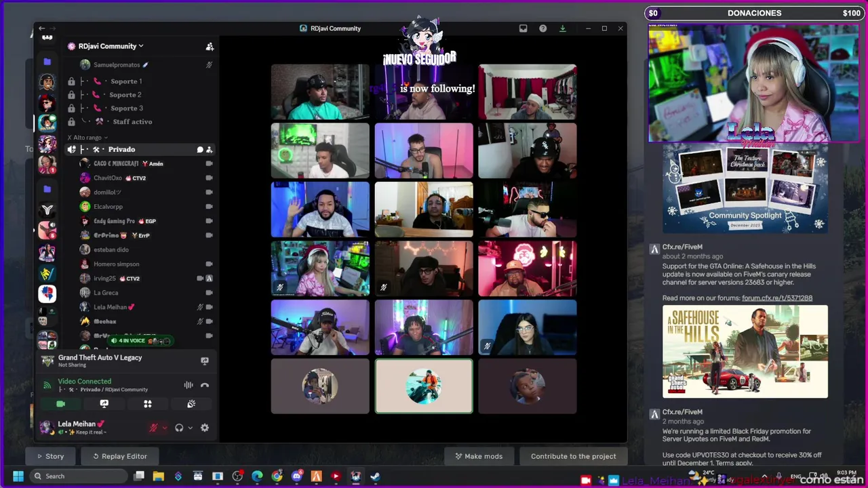Viewport: 868px width, 488px height.
Task: Select the Soporte 1 voice channel
Action: pyautogui.click(x=127, y=81)
